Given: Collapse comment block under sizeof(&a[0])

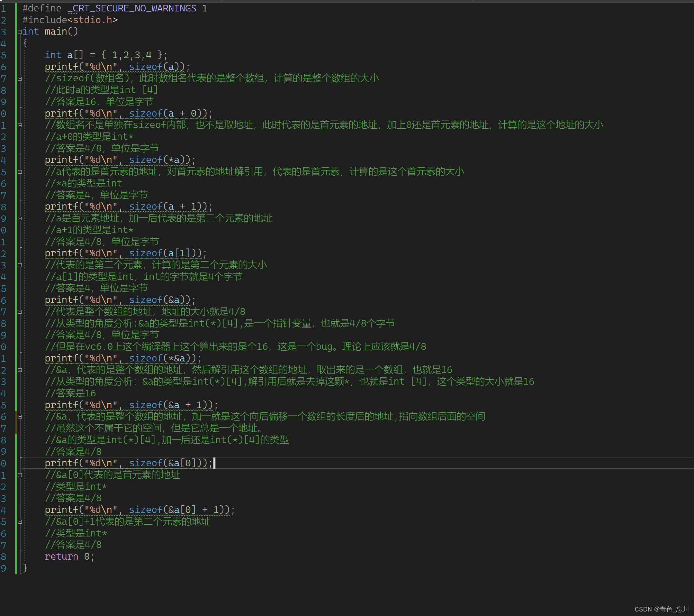Looking at the screenshot, I should pyautogui.click(x=20, y=475).
